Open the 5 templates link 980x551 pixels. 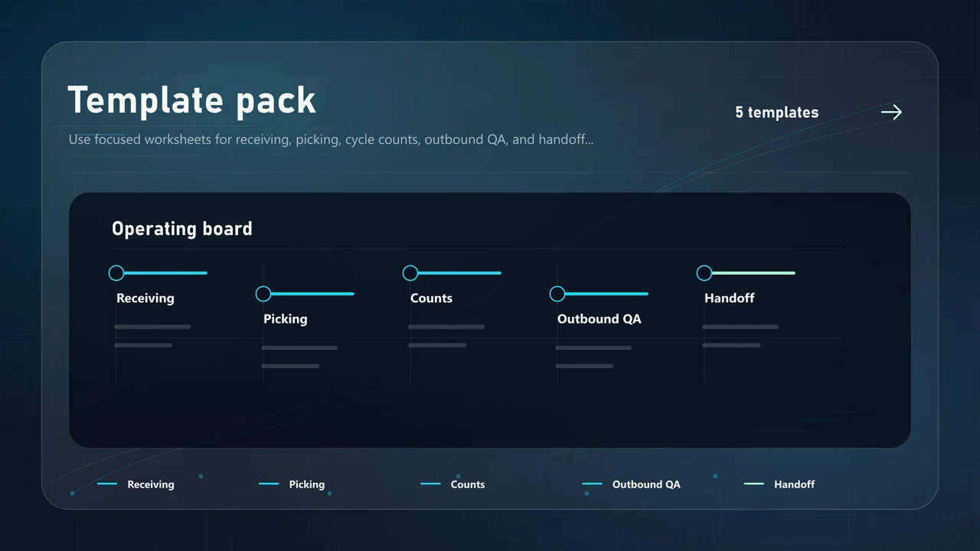pyautogui.click(x=777, y=112)
